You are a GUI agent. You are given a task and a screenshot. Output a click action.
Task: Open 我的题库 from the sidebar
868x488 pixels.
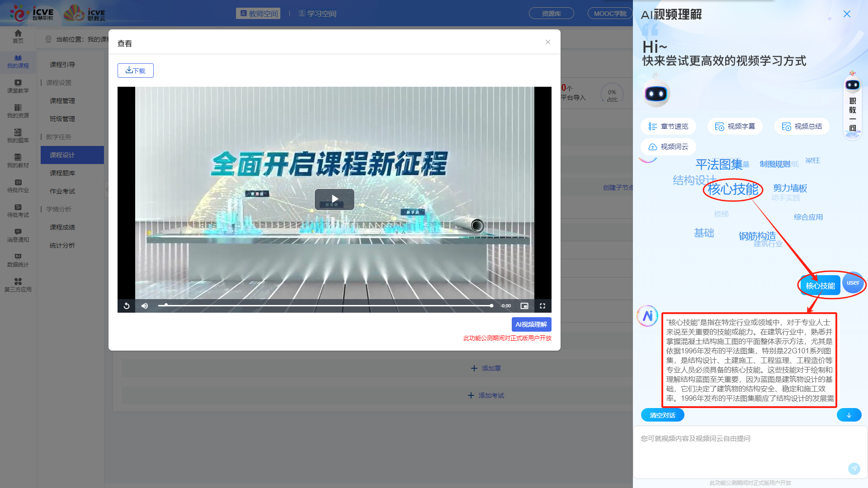(x=18, y=136)
